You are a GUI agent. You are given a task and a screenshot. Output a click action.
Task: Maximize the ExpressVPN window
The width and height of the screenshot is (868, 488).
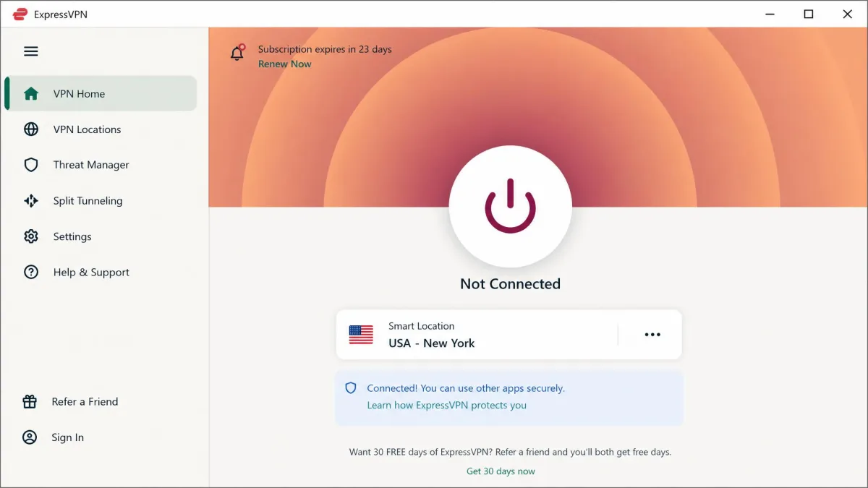809,14
